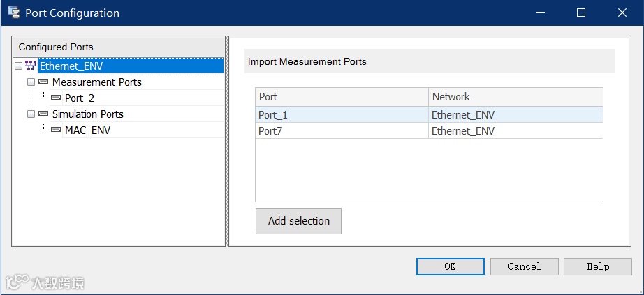Select Port_2 in the configured ports tree
This screenshot has width=644, height=295.
click(80, 98)
